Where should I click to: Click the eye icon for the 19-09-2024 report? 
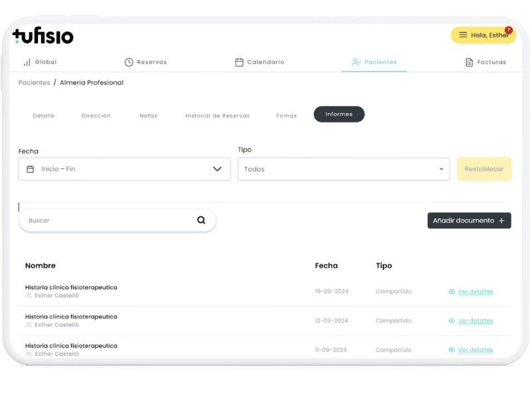[452, 291]
